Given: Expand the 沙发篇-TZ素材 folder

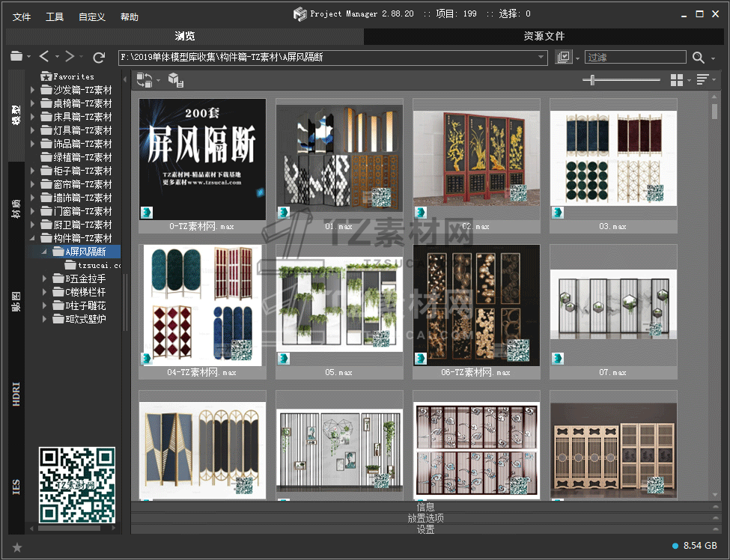Looking at the screenshot, I should [33, 90].
